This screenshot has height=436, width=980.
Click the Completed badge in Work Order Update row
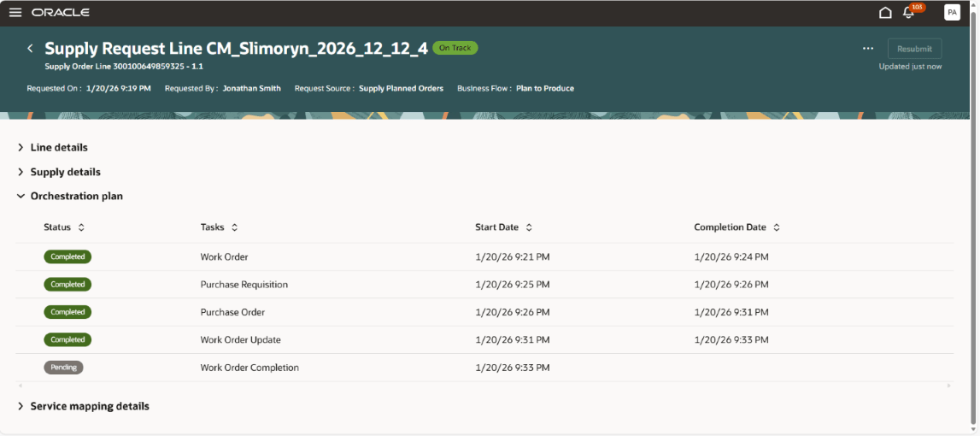pyautogui.click(x=67, y=339)
